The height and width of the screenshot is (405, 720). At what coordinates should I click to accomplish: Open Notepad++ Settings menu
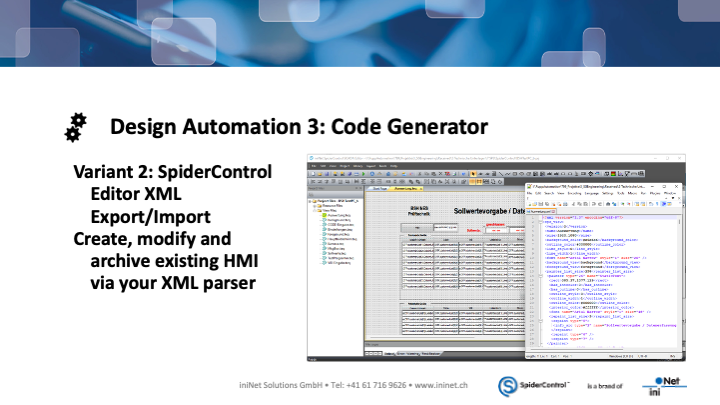(608, 193)
